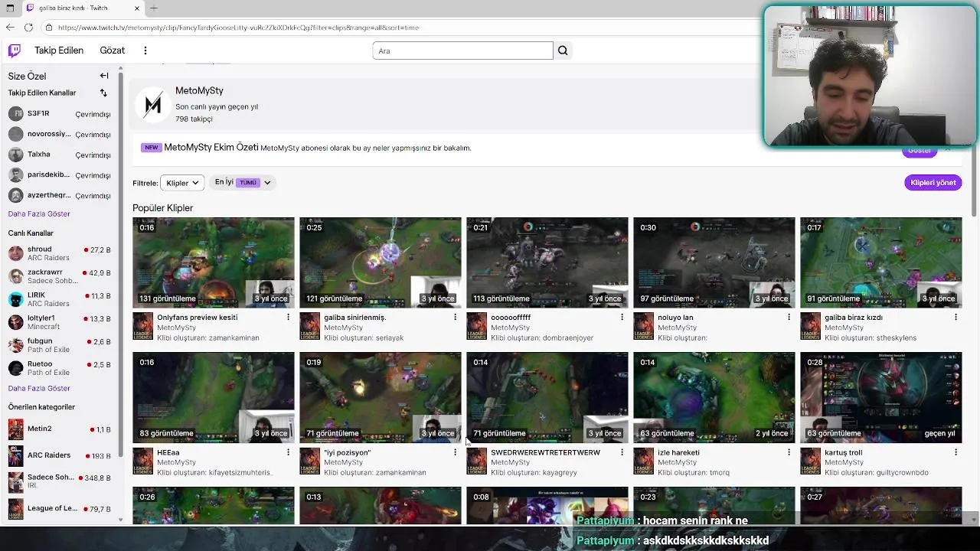Screen dimensions: 980x551
Task: Click the Ara search input field
Action: point(462,51)
